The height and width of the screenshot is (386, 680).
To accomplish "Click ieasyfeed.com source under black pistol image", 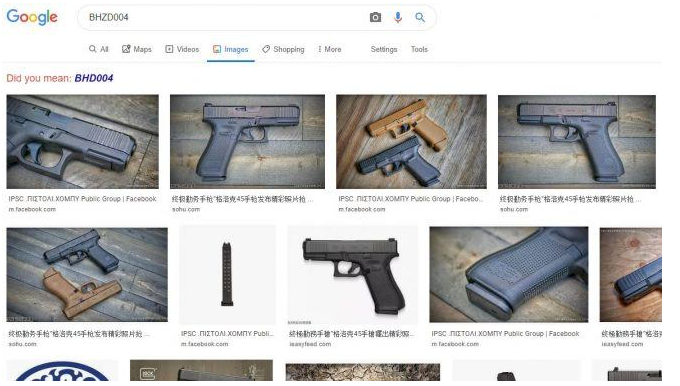I will click(x=310, y=344).
